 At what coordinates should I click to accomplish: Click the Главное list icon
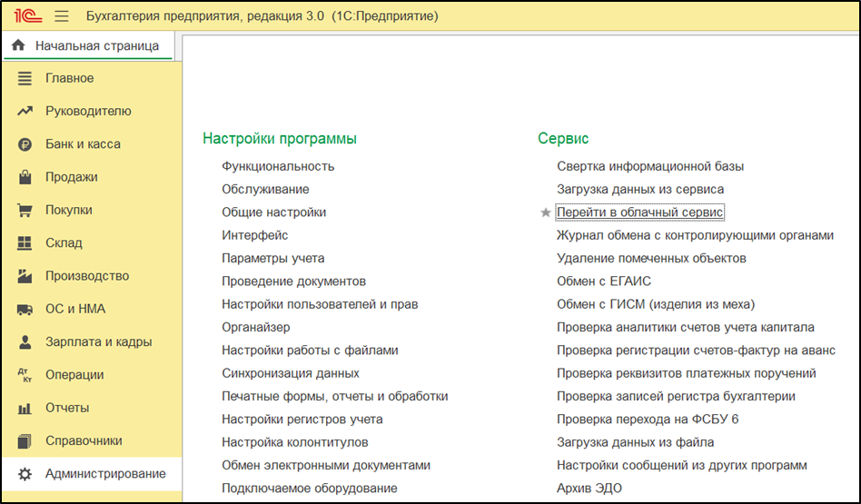(x=25, y=78)
